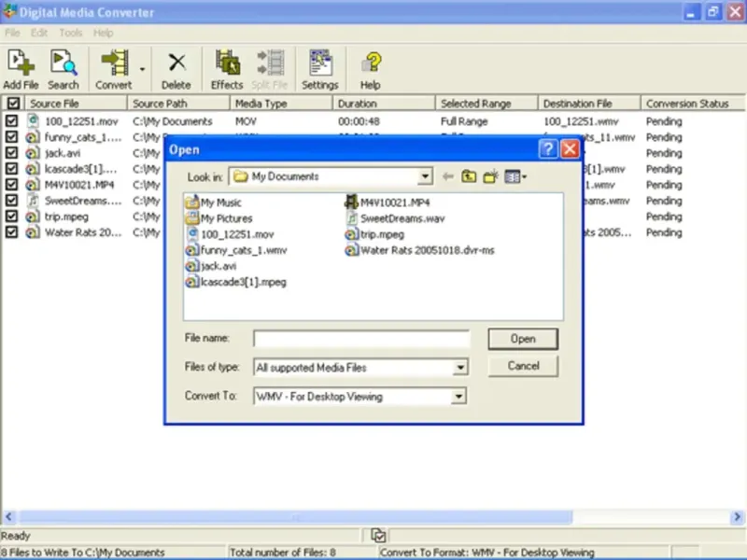Click 'Total number of Files: 8' status text
Image resolution: width=747 pixels, height=560 pixels.
[x=283, y=553]
